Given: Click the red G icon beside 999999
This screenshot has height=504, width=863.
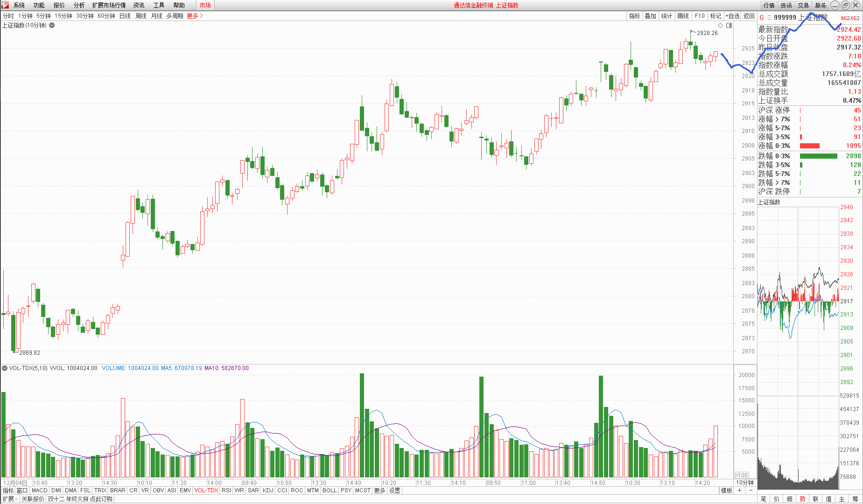Looking at the screenshot, I should tap(762, 18).
